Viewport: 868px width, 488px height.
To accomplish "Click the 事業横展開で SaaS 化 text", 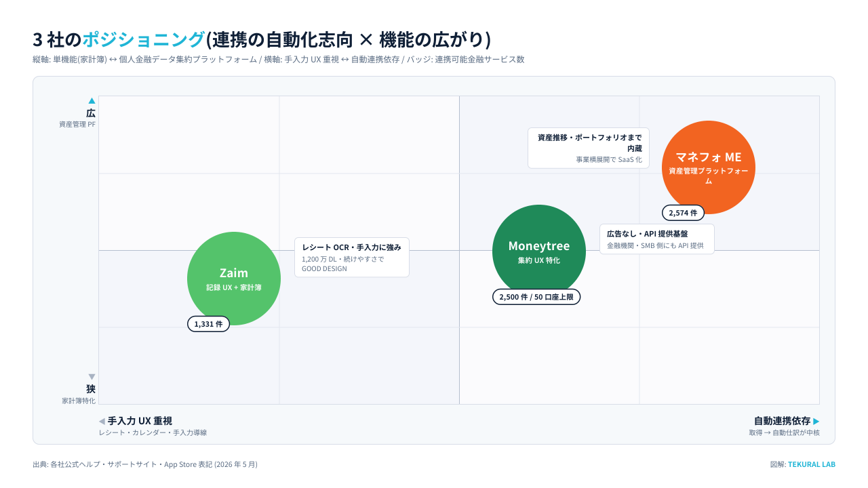I will (x=609, y=159).
